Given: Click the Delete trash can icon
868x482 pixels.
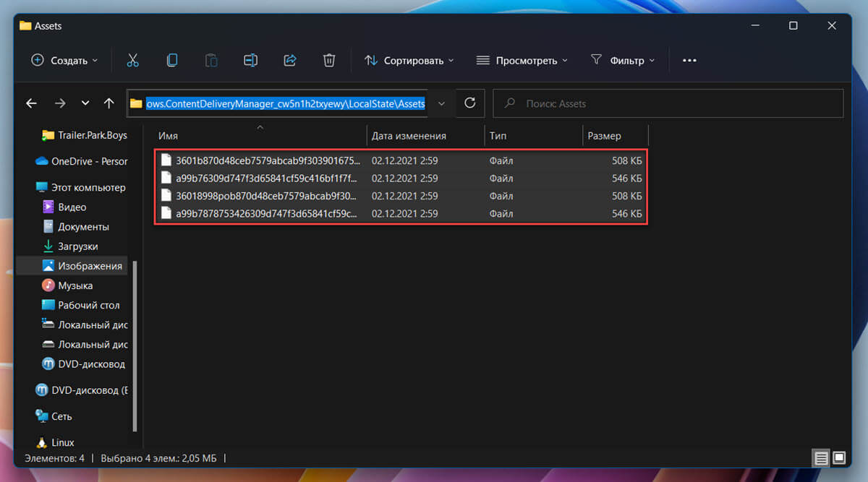Looking at the screenshot, I should [329, 61].
